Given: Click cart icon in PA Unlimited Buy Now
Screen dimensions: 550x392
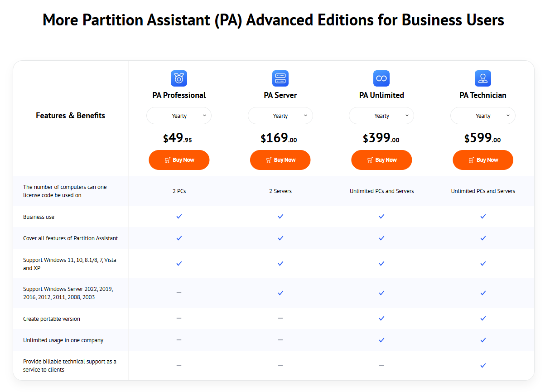Looking at the screenshot, I should (370, 160).
